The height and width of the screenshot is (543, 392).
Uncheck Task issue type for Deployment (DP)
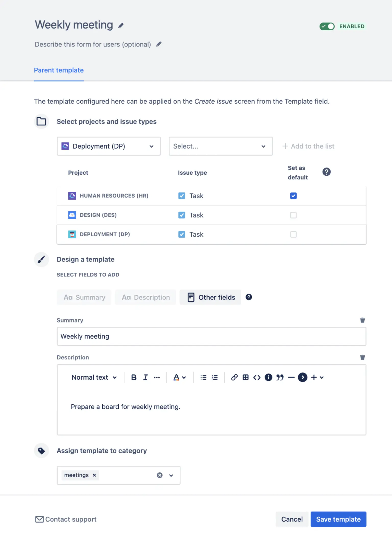[181, 234]
